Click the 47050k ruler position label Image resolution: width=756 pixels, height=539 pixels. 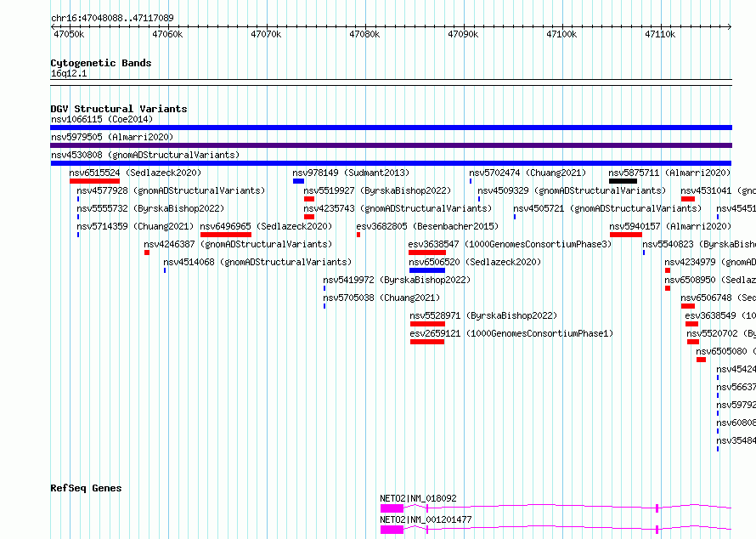coord(69,34)
